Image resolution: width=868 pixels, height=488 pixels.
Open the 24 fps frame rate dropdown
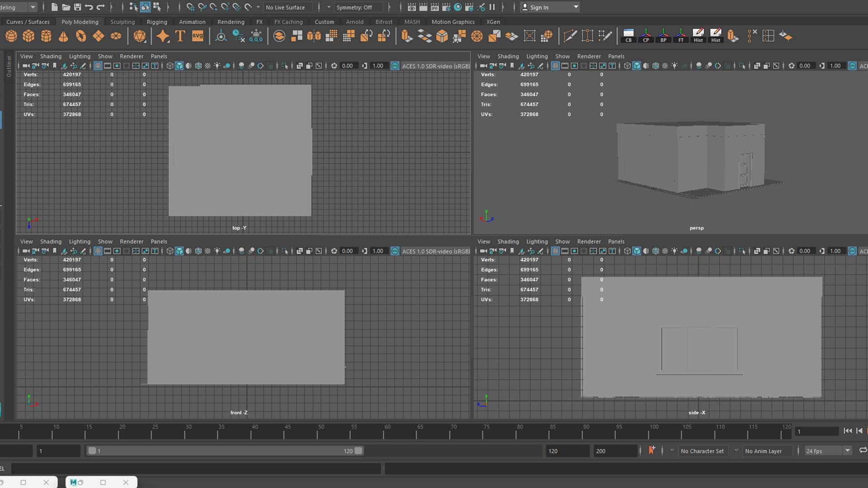coord(847,451)
